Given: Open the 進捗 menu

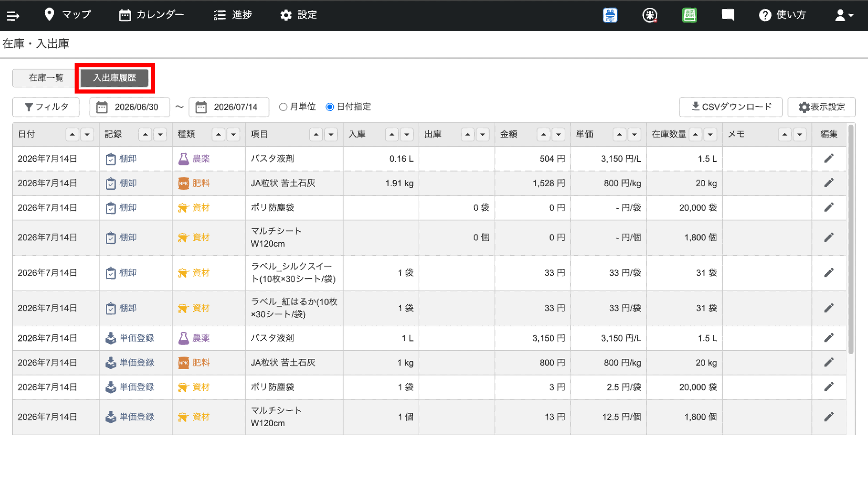Looking at the screenshot, I should tap(233, 15).
